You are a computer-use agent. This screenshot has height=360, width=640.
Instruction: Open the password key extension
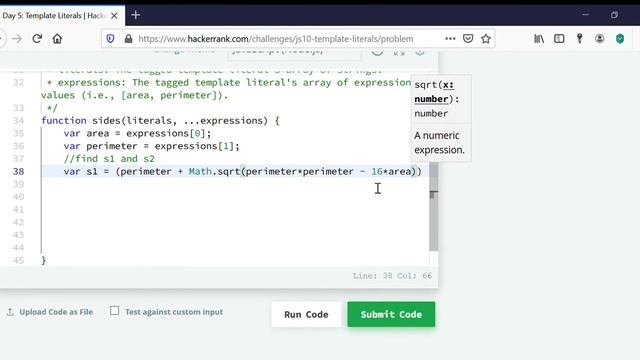[x=580, y=39]
